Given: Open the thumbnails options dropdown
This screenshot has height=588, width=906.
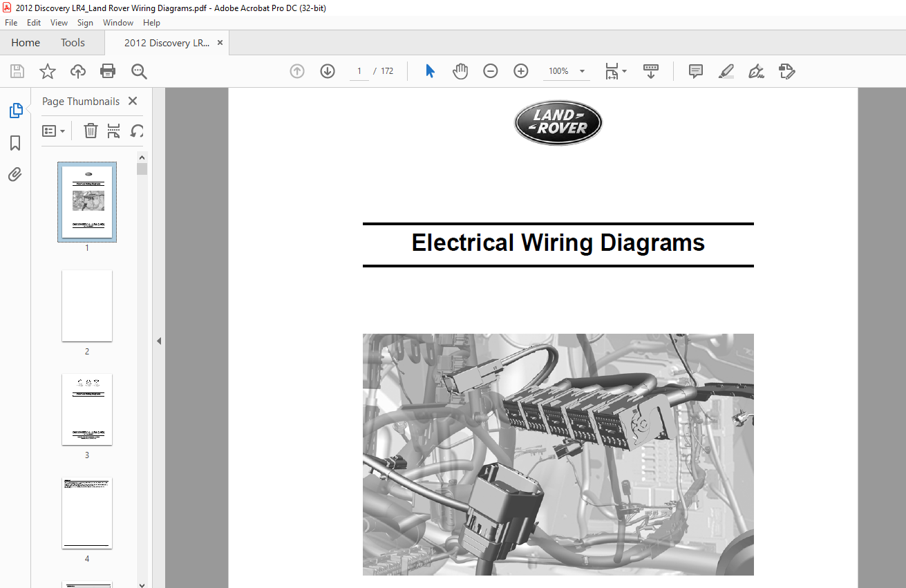Looking at the screenshot, I should pyautogui.click(x=53, y=131).
